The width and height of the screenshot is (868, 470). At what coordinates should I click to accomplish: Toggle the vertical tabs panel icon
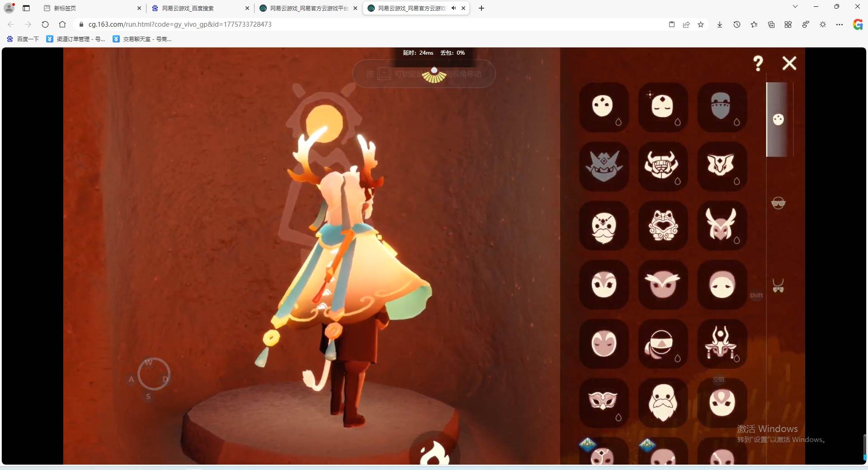point(26,8)
